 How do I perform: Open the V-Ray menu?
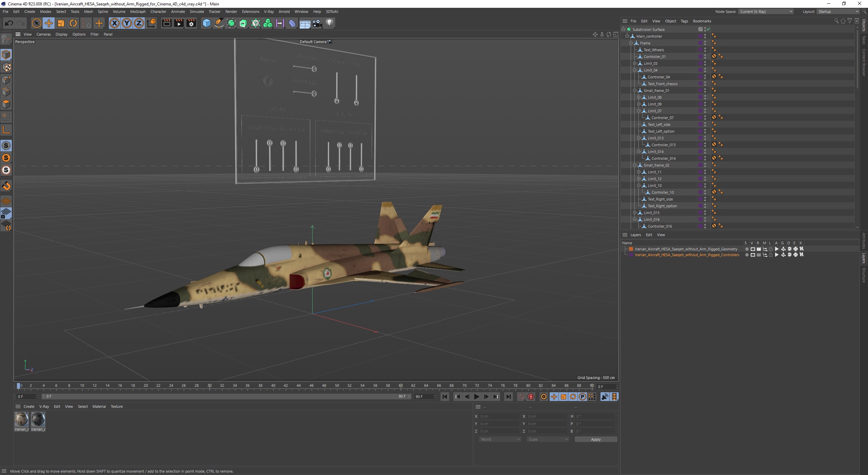click(269, 12)
